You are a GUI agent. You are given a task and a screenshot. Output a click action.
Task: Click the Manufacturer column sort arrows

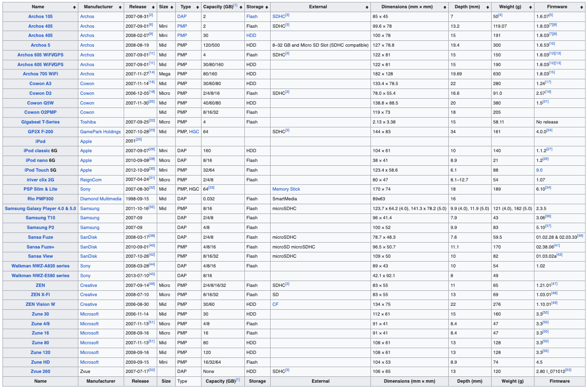click(119, 7)
